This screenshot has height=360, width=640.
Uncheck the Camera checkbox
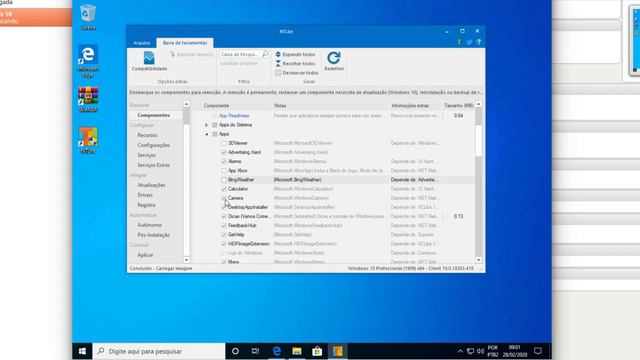click(224, 198)
